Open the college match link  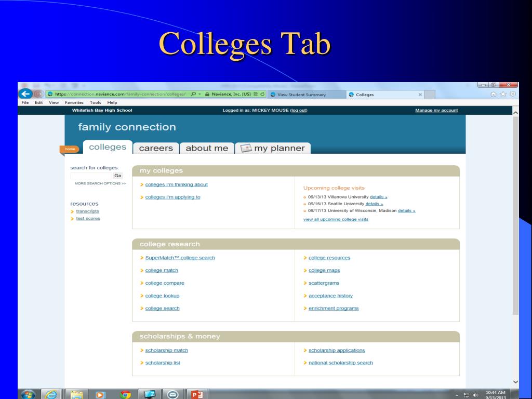pos(162,270)
